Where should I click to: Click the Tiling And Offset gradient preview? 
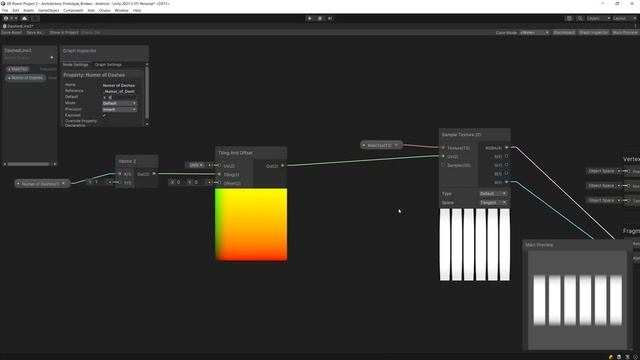click(x=251, y=224)
